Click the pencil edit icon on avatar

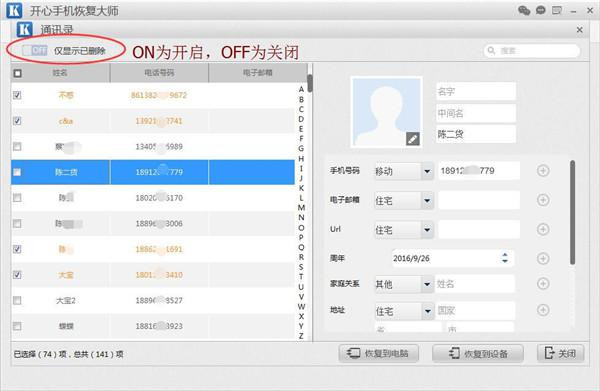click(x=412, y=139)
